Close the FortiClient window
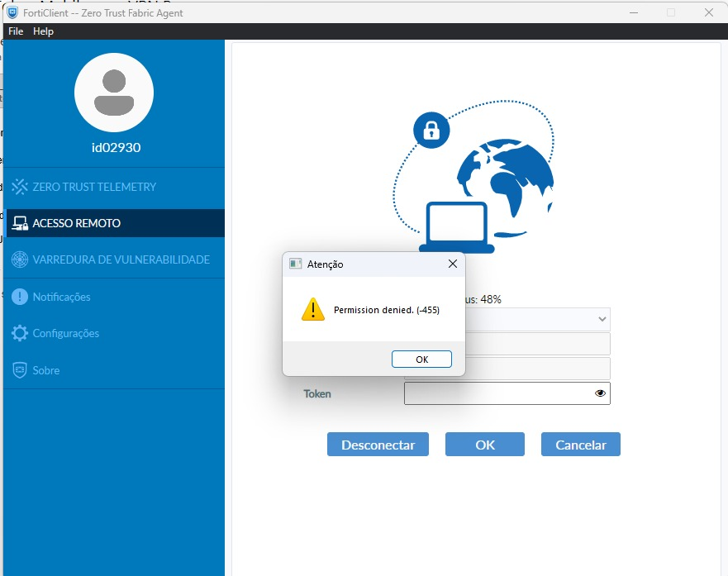Image resolution: width=728 pixels, height=576 pixels. pyautogui.click(x=708, y=12)
